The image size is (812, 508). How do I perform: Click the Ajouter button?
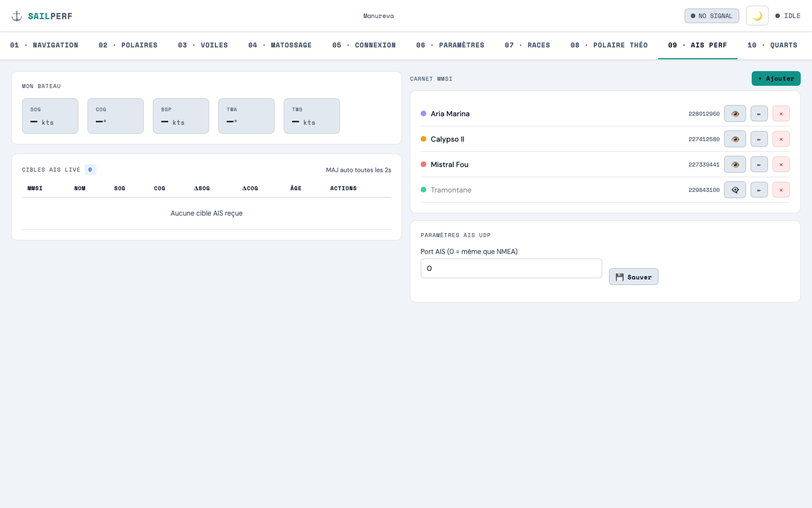tap(776, 78)
